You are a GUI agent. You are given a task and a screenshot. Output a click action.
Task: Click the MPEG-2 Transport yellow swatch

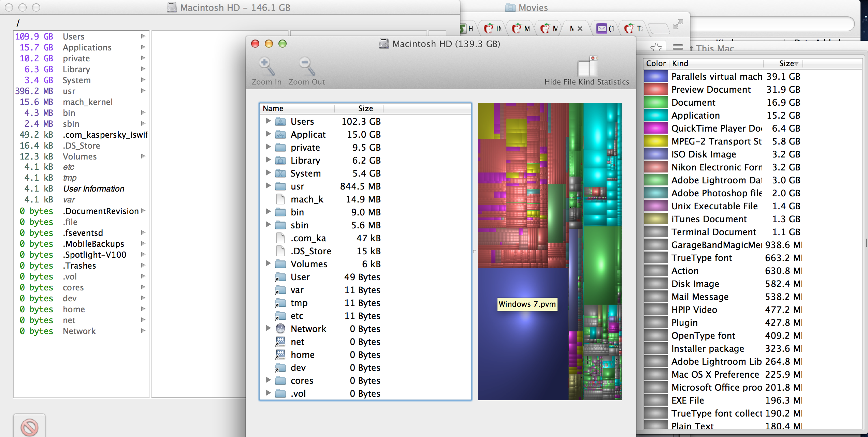[x=656, y=141]
